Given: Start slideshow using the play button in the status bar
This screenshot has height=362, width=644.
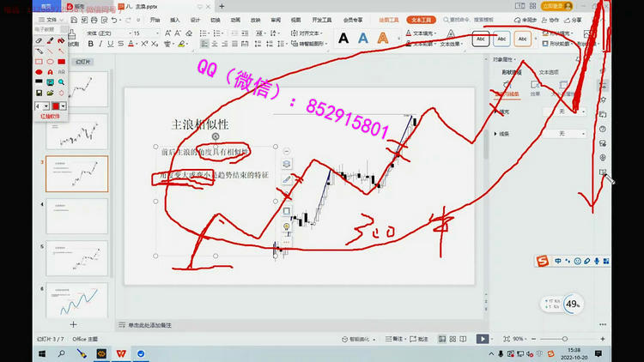Looking at the screenshot, I should click(483, 339).
